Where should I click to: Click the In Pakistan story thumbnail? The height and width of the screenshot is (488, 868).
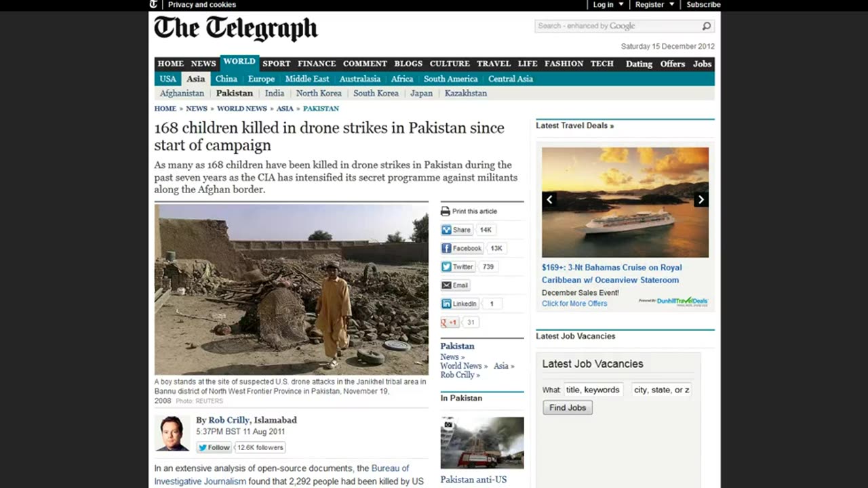coord(482,443)
